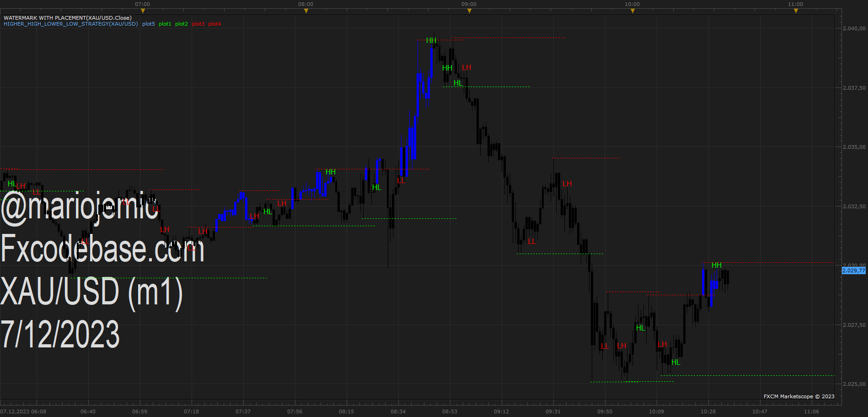Click the current price tag 2.029,77
Image resolution: width=868 pixels, height=417 pixels.
coord(854,271)
